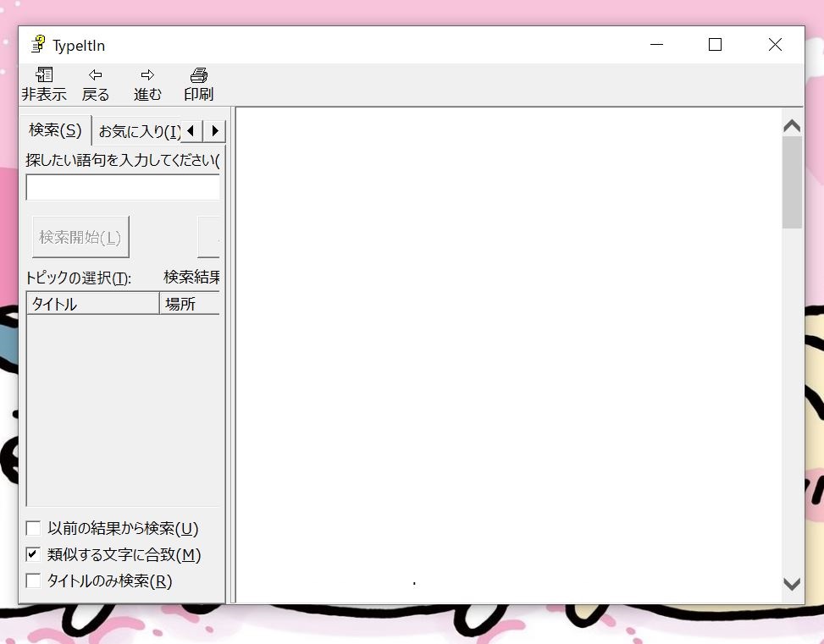This screenshot has width=824, height=644.
Task: Minimize the TypeItIn window
Action: [x=656, y=45]
